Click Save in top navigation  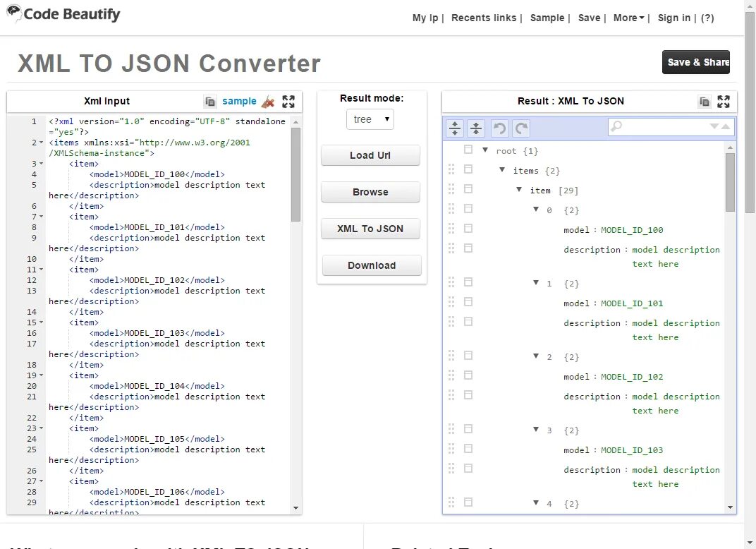pyautogui.click(x=589, y=18)
